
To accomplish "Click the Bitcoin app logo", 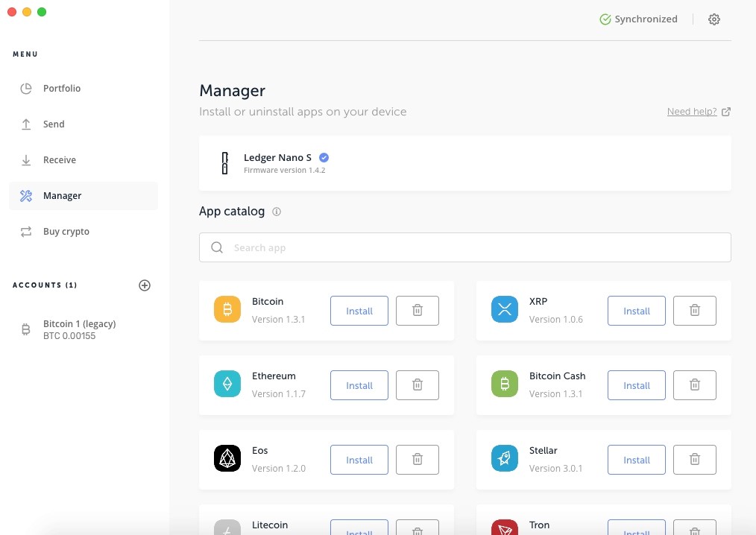I will pyautogui.click(x=227, y=309).
